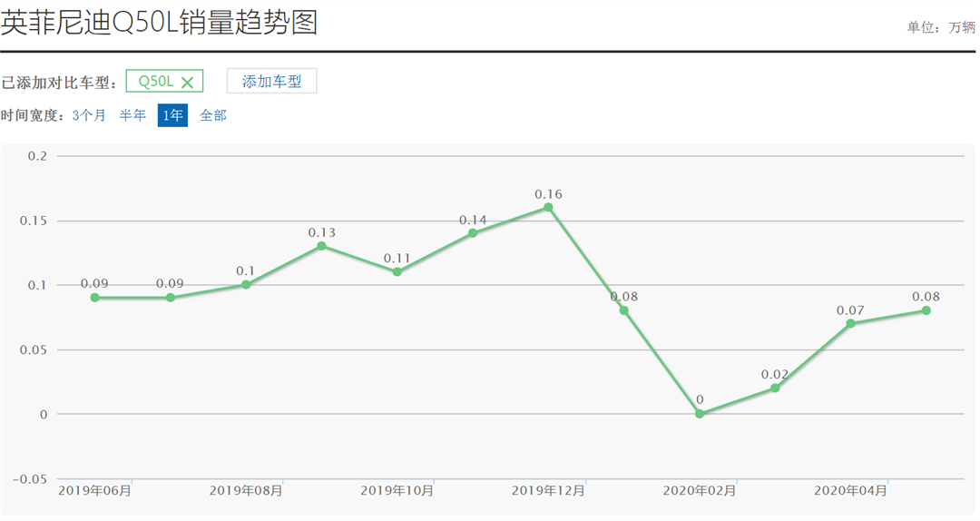980x521 pixels.
Task: Select the 半年 time width
Action: 132,115
